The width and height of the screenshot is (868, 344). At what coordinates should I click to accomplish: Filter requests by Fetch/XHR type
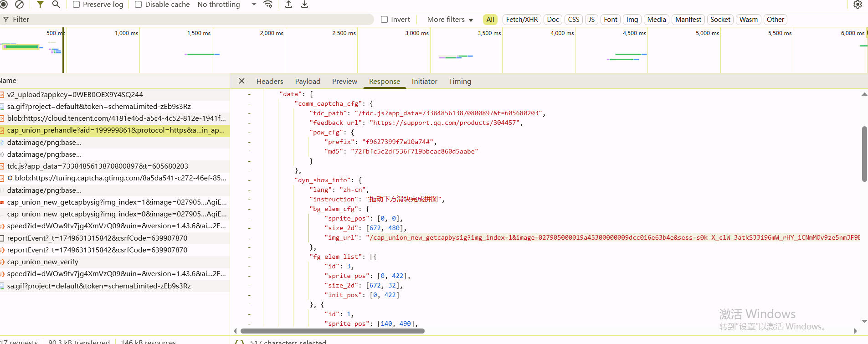tap(522, 20)
